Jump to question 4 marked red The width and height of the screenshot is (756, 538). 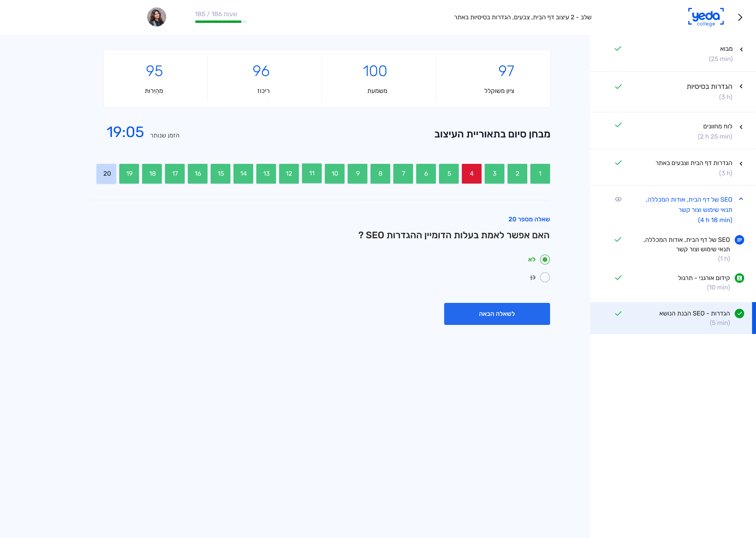[x=472, y=174]
